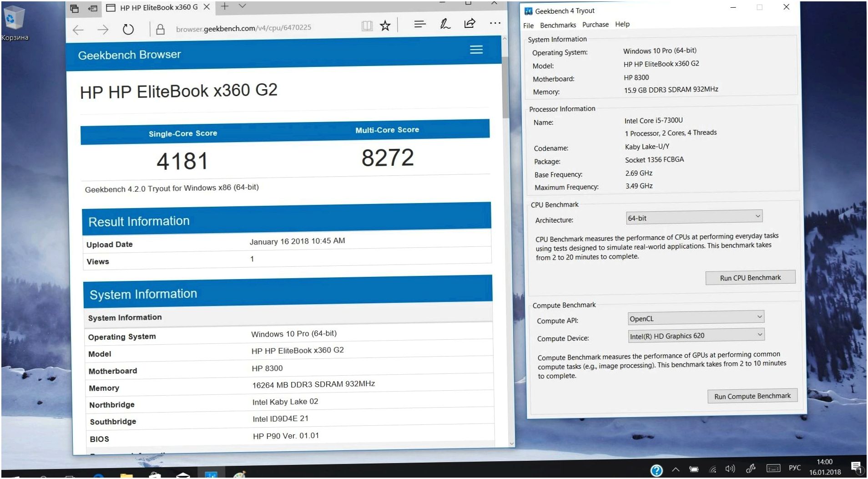Select Multi-Core Score value 8272
Image resolution: width=868 pixels, height=479 pixels.
(388, 158)
